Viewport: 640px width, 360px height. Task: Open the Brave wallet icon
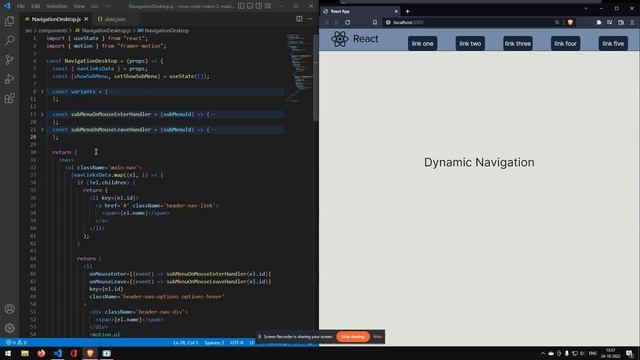click(x=621, y=22)
